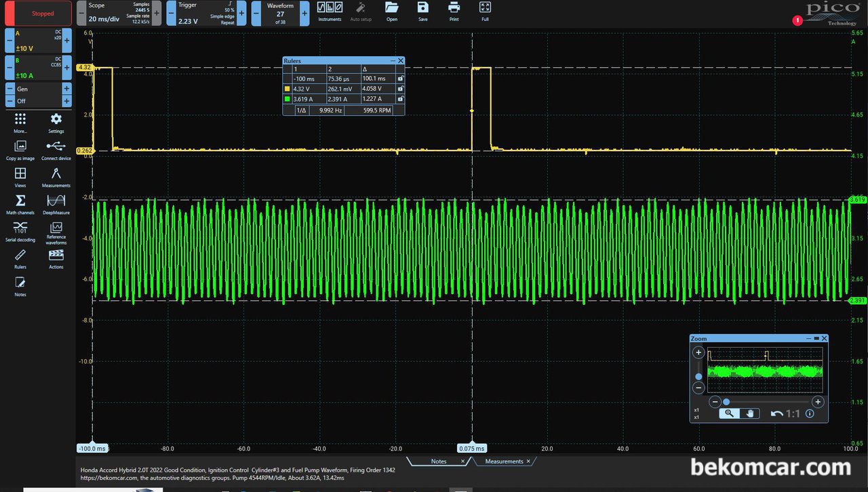Viewport: 868px width, 492px height.
Task: Open Channel A ±10 V options
Action: 38,41
